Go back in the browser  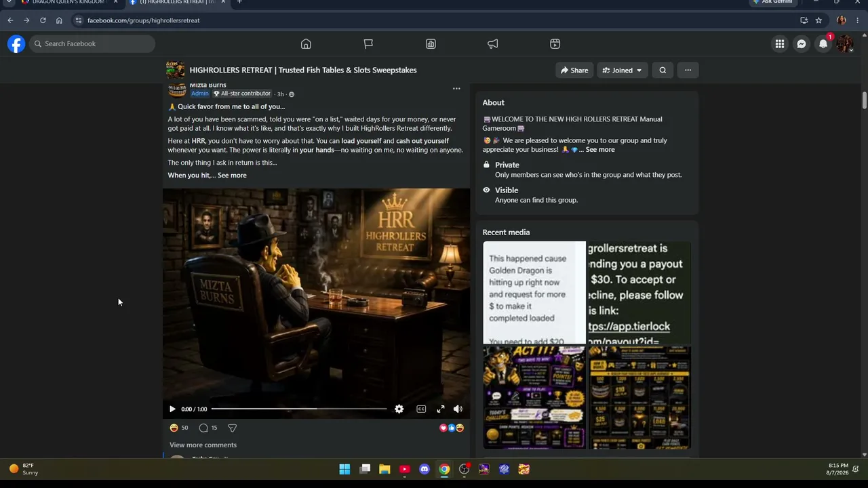coord(10,20)
